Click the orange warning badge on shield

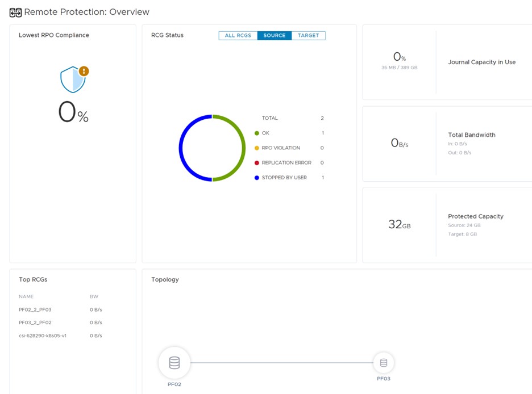pyautogui.click(x=84, y=71)
